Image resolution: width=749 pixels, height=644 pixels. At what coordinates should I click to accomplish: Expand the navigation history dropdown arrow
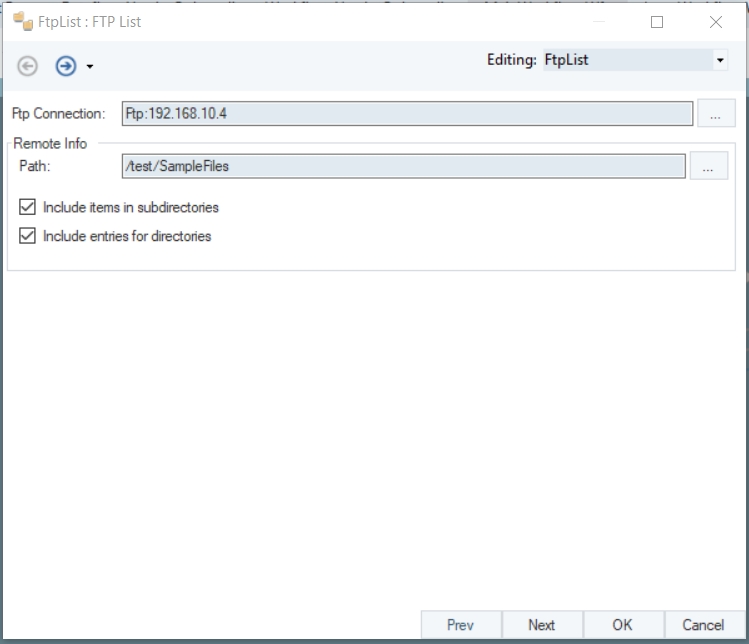90,67
